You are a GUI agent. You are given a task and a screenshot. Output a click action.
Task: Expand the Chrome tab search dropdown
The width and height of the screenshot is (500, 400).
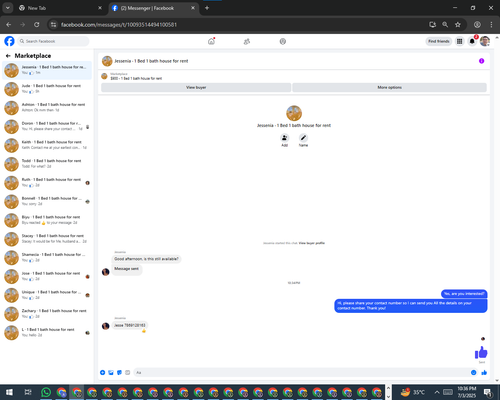pos(8,8)
